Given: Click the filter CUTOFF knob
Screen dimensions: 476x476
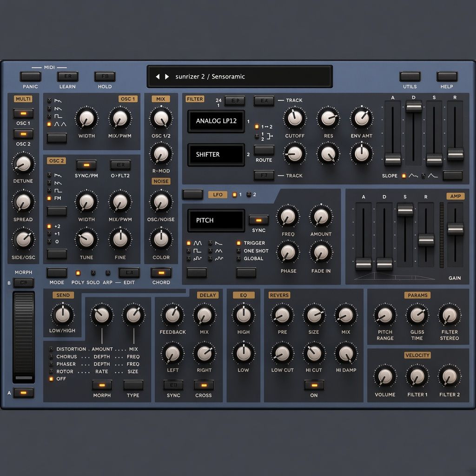Looking at the screenshot, I should tap(294, 118).
